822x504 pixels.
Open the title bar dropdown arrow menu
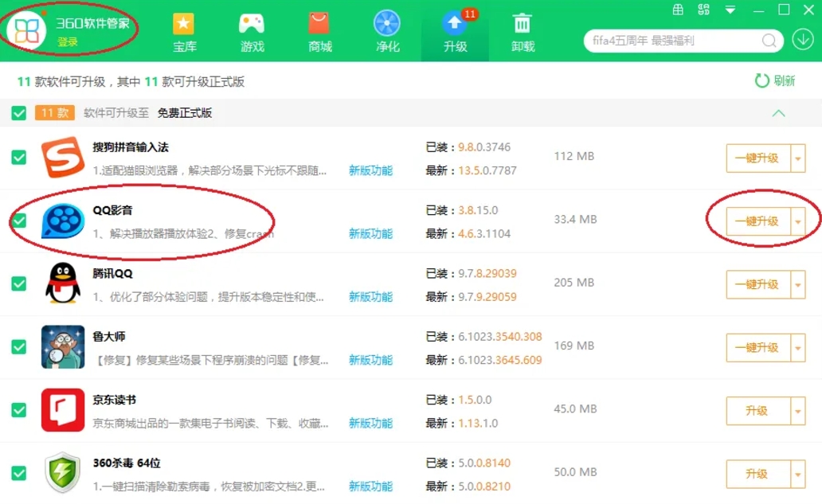[x=729, y=9]
